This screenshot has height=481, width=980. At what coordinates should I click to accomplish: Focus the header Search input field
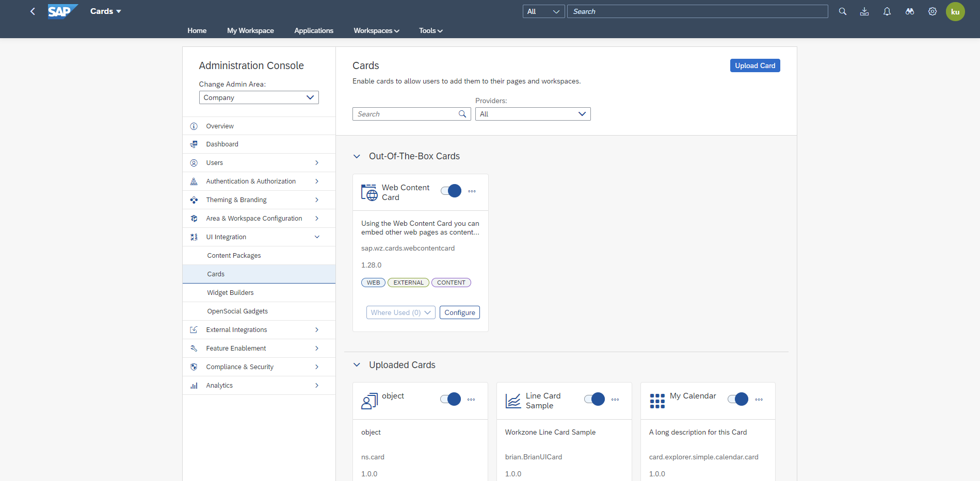pyautogui.click(x=698, y=11)
